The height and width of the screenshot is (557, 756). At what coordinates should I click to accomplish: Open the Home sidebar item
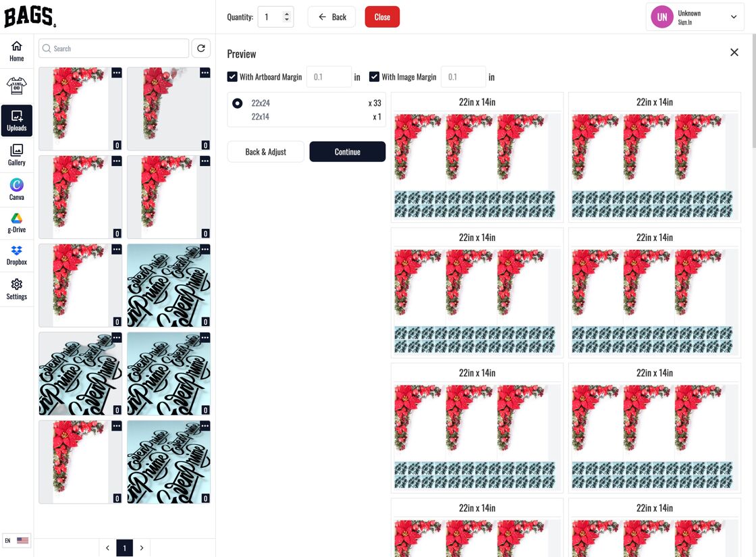(x=16, y=51)
